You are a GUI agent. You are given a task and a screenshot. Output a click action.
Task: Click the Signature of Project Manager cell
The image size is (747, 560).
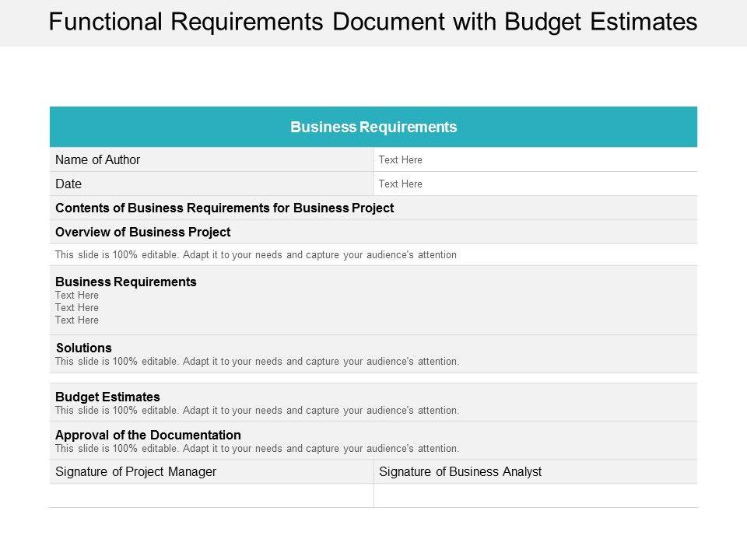pyautogui.click(x=136, y=471)
